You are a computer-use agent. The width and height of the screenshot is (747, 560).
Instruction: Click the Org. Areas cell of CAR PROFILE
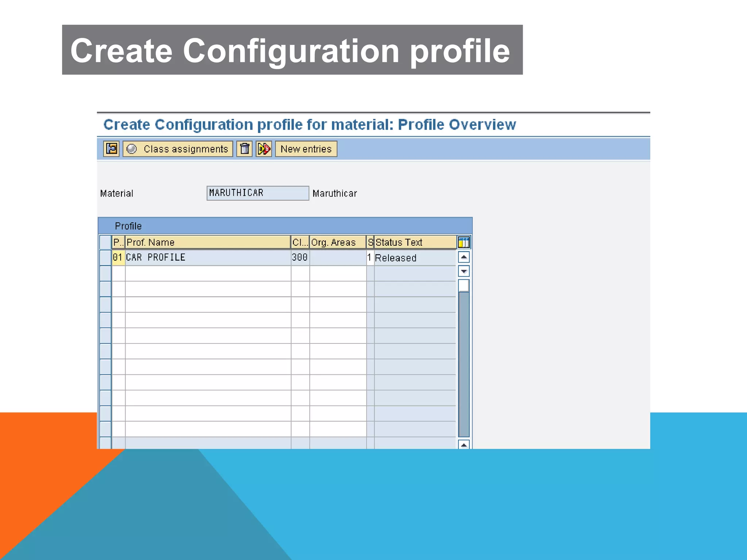pyautogui.click(x=338, y=257)
